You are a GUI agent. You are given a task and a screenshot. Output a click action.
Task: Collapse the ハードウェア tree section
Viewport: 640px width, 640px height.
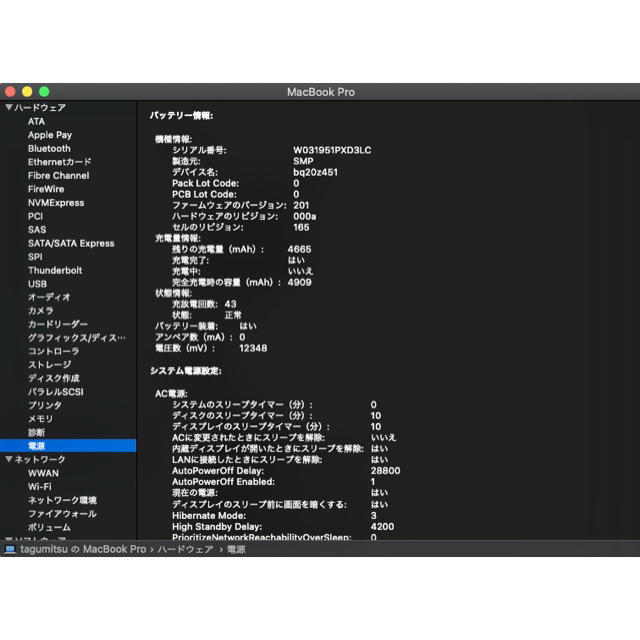9,107
